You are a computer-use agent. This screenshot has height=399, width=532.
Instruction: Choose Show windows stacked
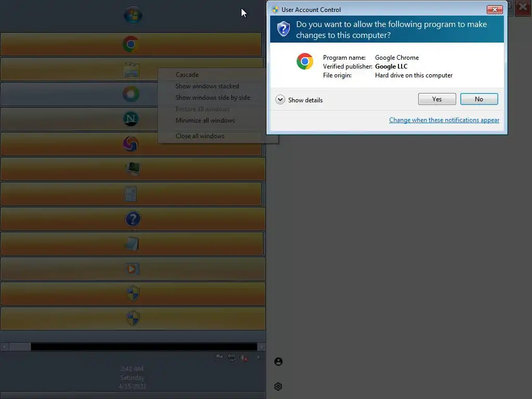coord(207,86)
